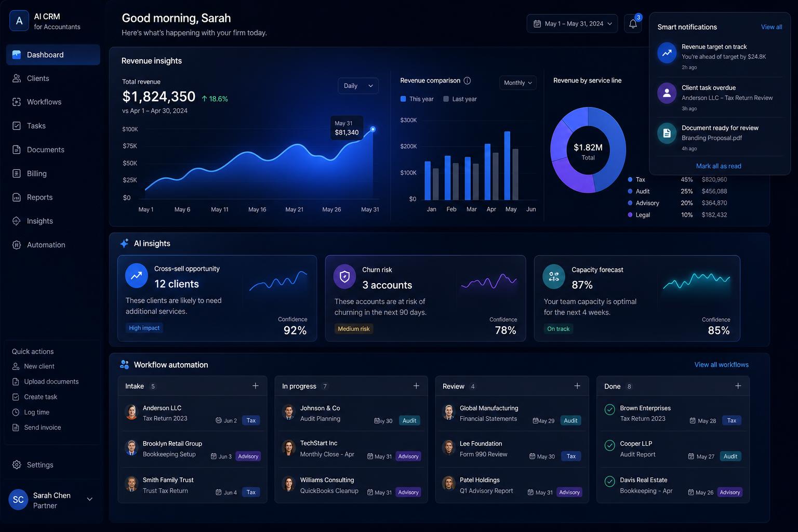Screen dimensions: 798x532
Task: Click the Workflow automation people icon
Action: [x=124, y=365]
